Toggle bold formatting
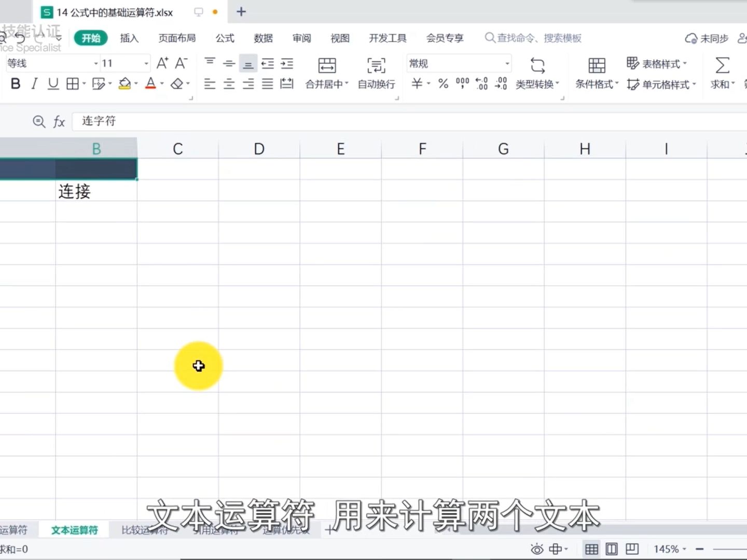Image resolution: width=747 pixels, height=560 pixels. 15,83
